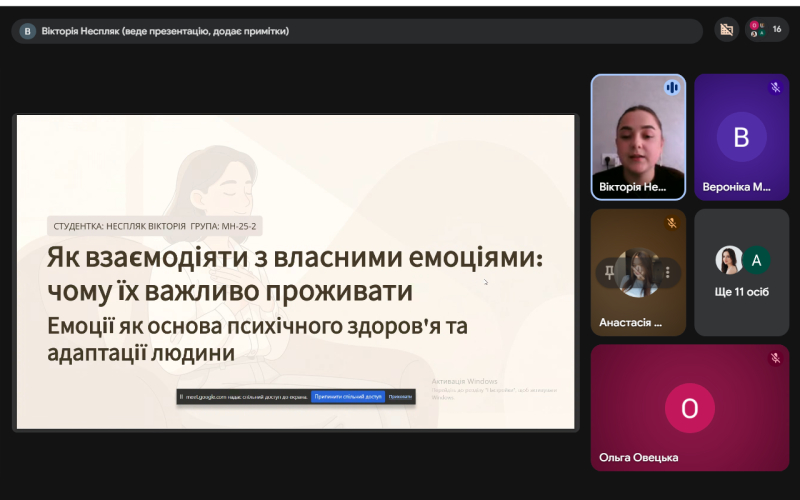Viewport: 800px width, 500px height.
Task: Click the presentation layout icon in top bar
Action: pos(727,30)
